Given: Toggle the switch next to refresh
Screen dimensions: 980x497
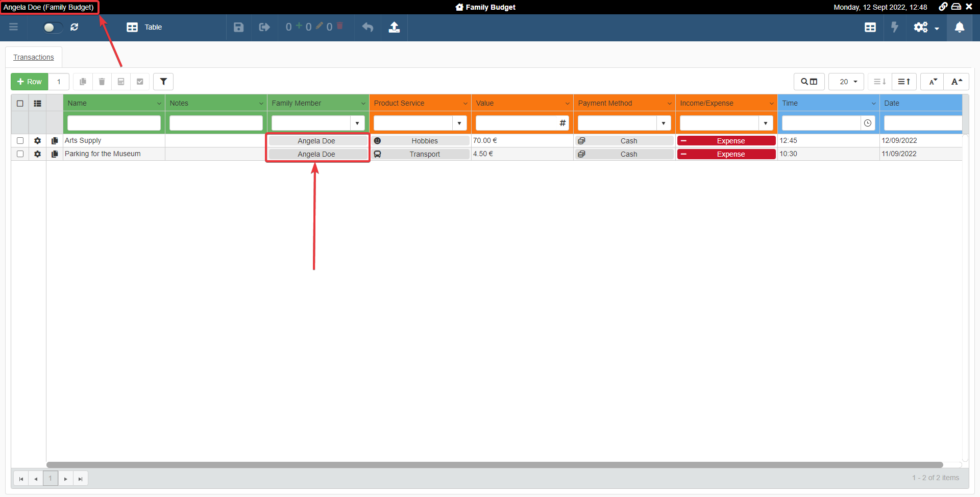Looking at the screenshot, I should [52, 27].
